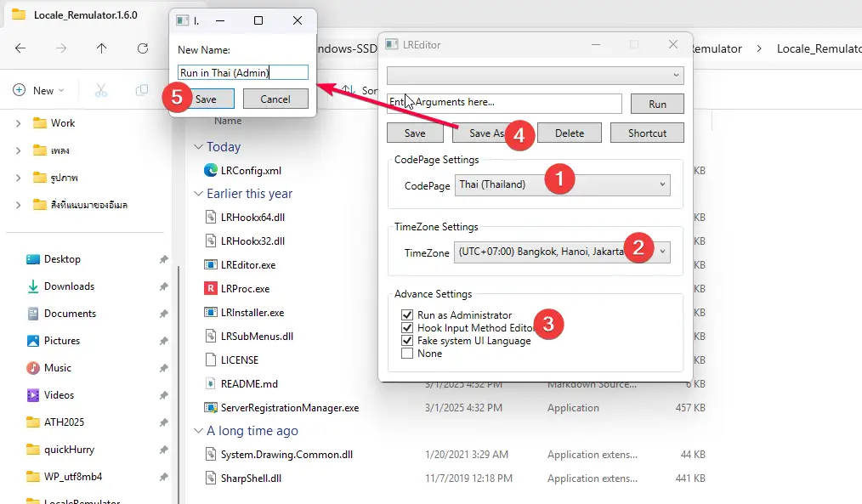Select the ServerRegistrationManager.exe icon
This screenshot has width=862, height=504.
(211, 408)
